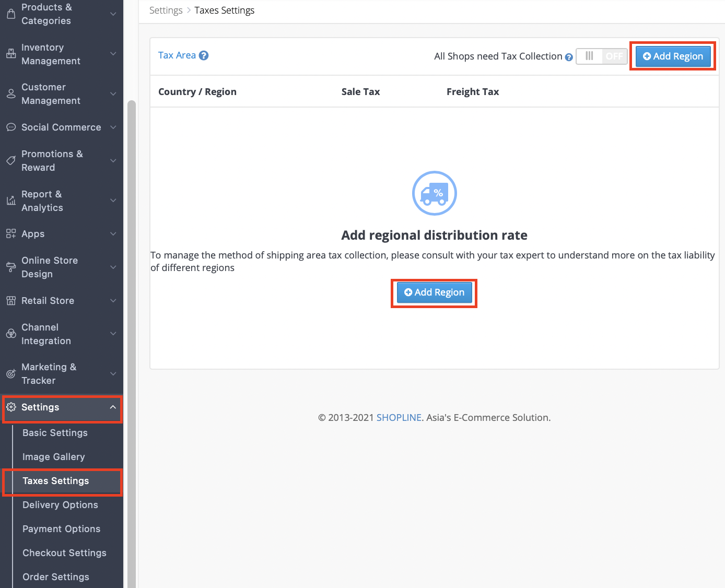Image resolution: width=725 pixels, height=588 pixels.
Task: Click the sidebar vertical scrollbar
Action: (132, 345)
